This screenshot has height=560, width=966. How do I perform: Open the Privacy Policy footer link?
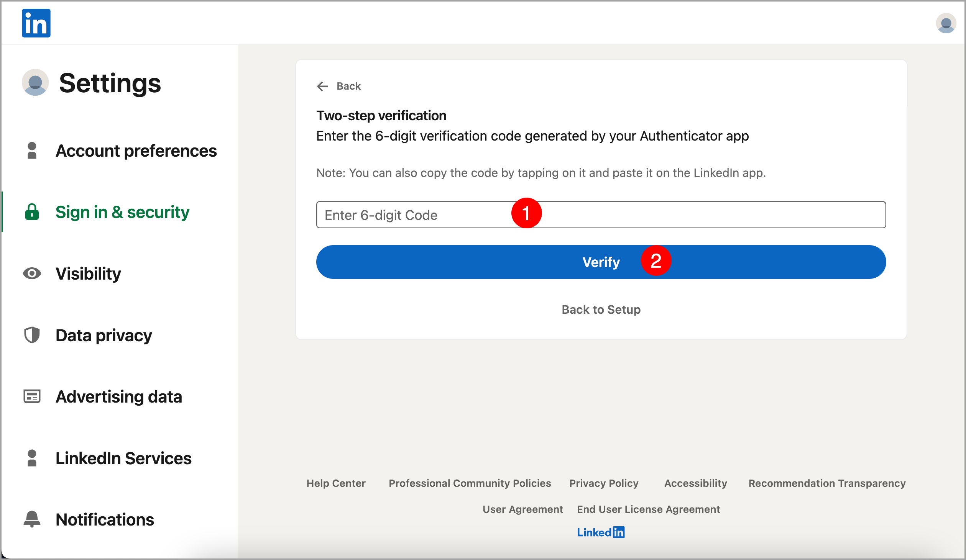click(604, 483)
